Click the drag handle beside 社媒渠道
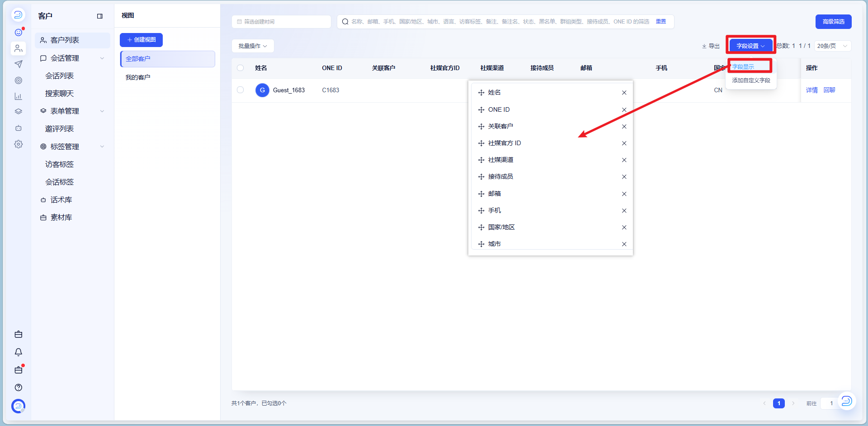This screenshot has height=426, width=868. (481, 160)
